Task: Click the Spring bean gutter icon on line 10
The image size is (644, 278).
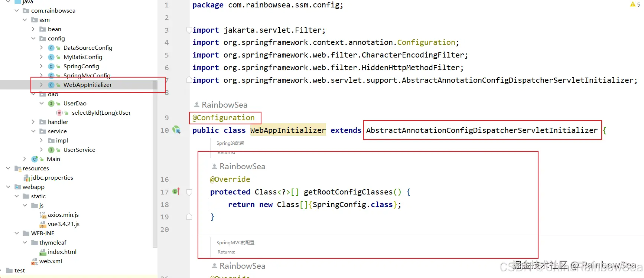Action: tap(176, 130)
